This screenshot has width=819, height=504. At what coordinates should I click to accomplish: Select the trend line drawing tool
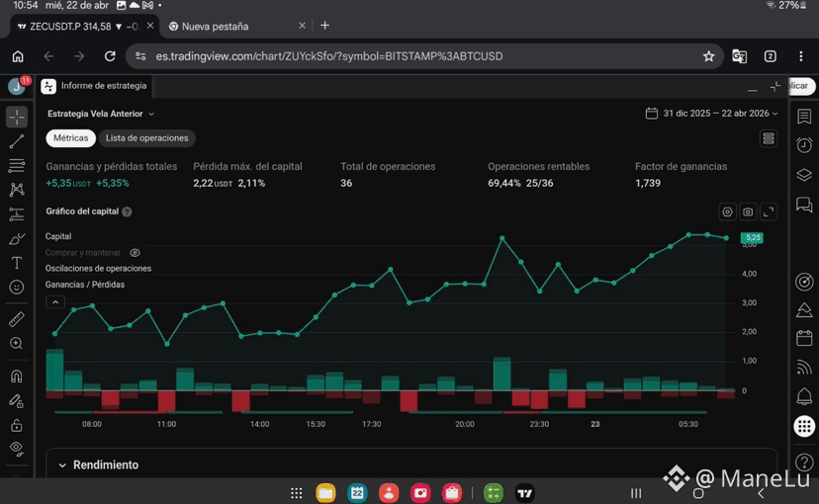[16, 141]
